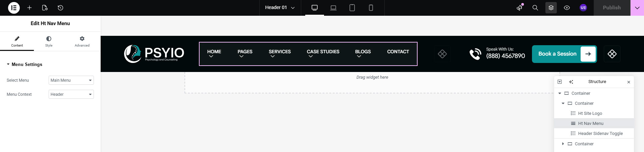
Task: Open the Add Element plus icon
Action: point(30,8)
